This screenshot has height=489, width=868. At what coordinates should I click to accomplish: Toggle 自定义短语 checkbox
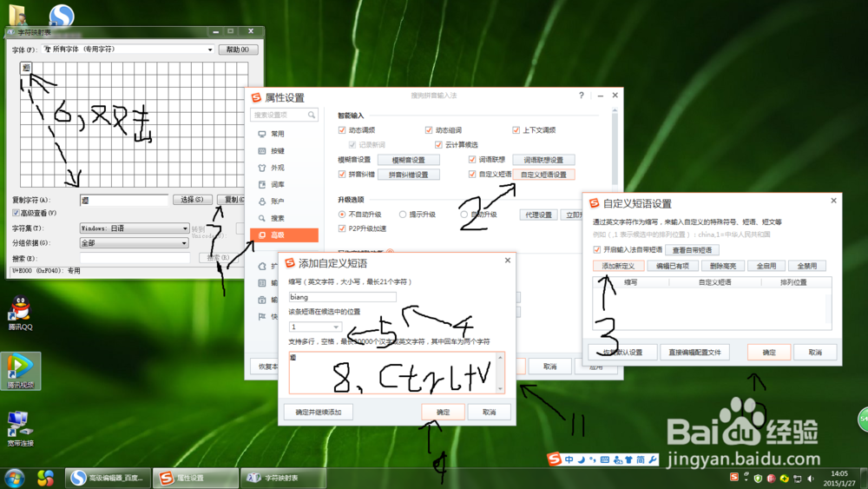(472, 174)
